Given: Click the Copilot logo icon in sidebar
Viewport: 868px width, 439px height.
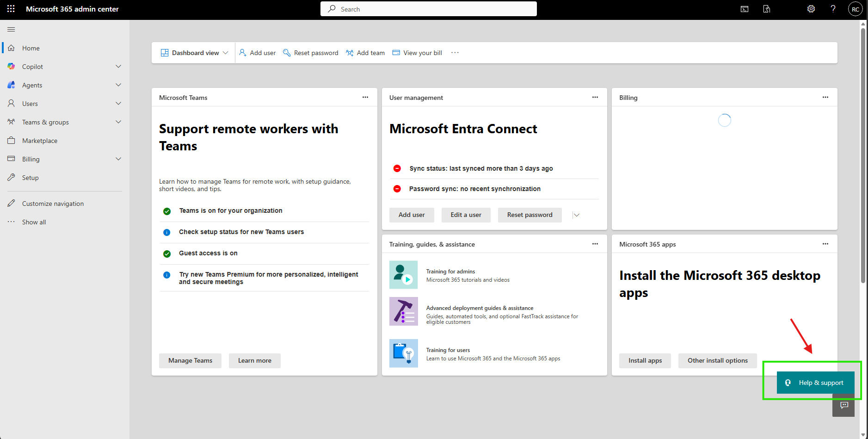Looking at the screenshot, I should (x=12, y=67).
